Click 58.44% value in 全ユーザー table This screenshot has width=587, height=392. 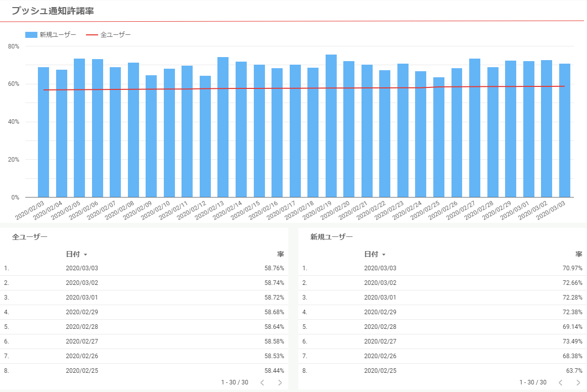point(275,371)
